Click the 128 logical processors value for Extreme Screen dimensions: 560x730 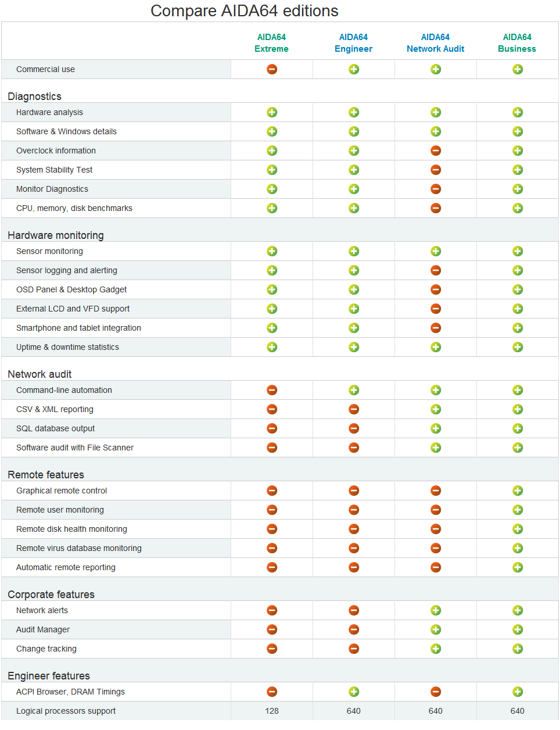[272, 711]
